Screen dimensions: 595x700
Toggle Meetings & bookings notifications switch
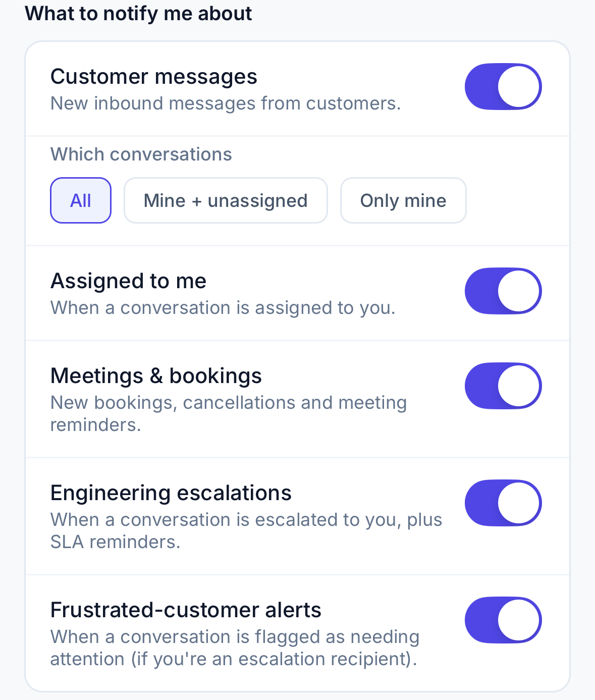click(503, 386)
